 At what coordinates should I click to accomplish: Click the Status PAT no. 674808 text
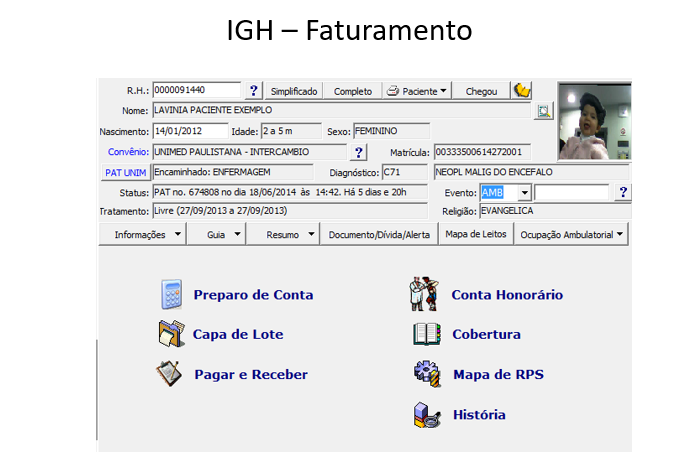click(x=280, y=193)
